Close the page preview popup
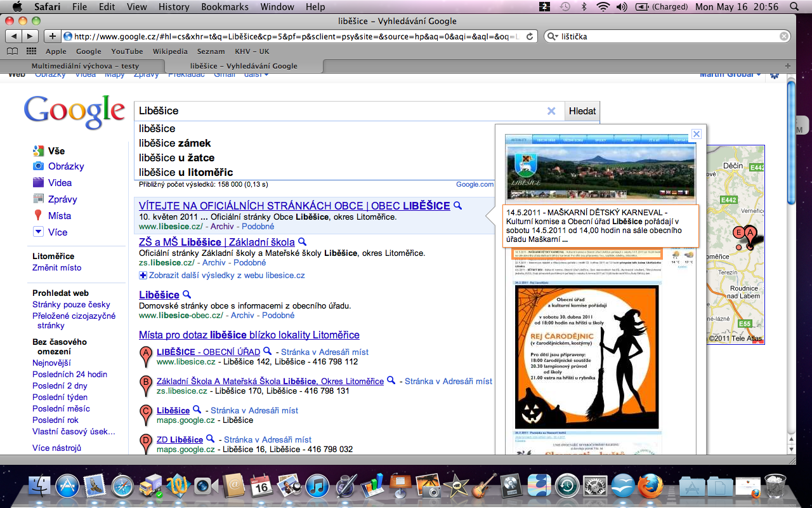Viewport: 812px width, 508px height. point(696,134)
